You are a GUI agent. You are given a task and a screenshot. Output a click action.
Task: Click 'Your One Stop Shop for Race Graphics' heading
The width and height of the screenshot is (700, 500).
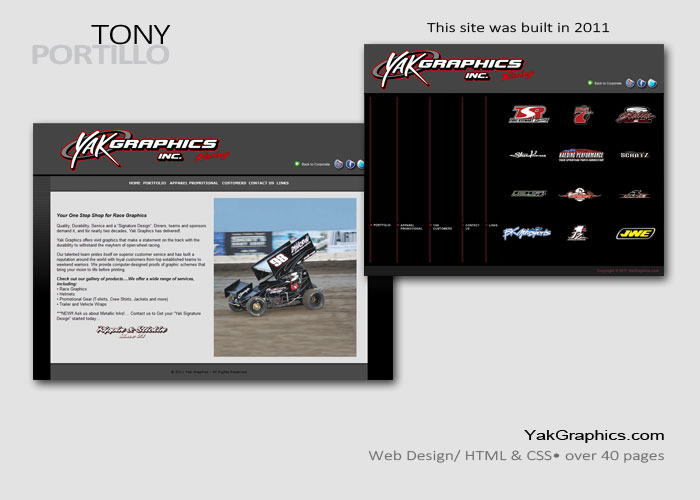(x=102, y=215)
